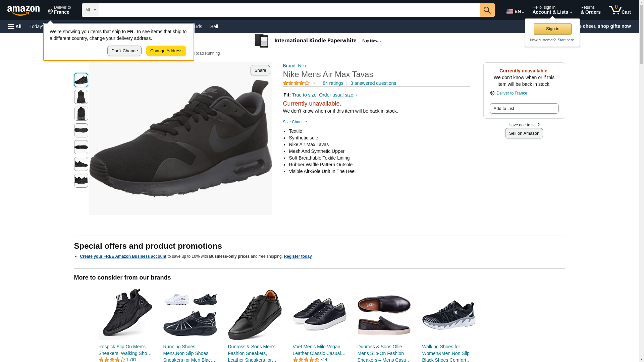This screenshot has height=362, width=644.
Task: Open the 84 ratings link
Action: pyautogui.click(x=333, y=83)
